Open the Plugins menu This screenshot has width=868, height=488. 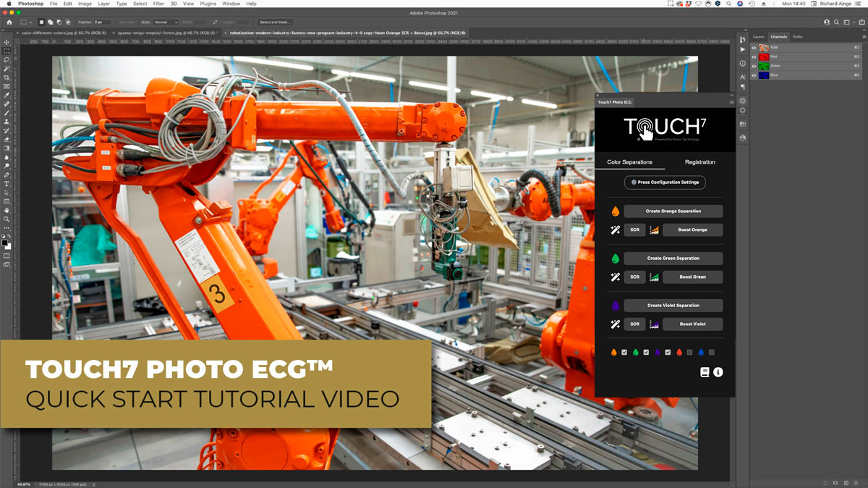click(208, 4)
